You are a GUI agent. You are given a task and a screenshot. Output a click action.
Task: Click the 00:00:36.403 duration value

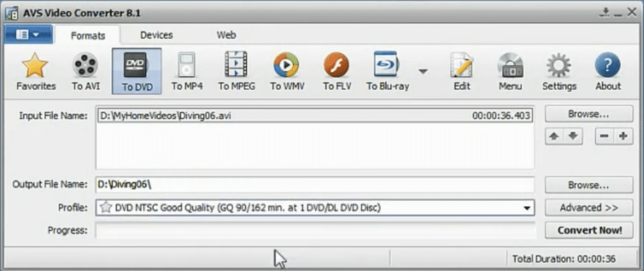click(x=501, y=116)
